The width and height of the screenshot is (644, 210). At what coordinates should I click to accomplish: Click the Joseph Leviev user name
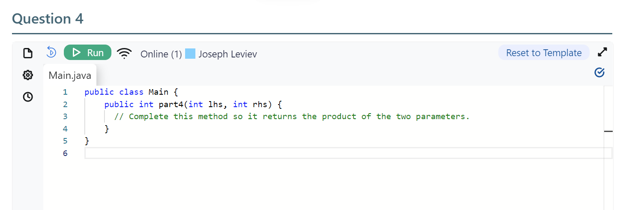click(228, 54)
